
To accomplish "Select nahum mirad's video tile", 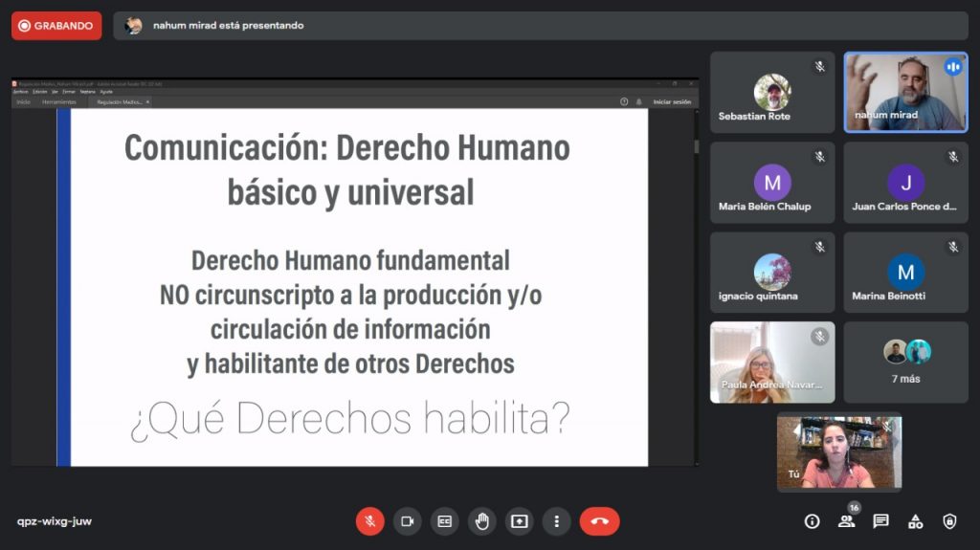I will (x=905, y=92).
